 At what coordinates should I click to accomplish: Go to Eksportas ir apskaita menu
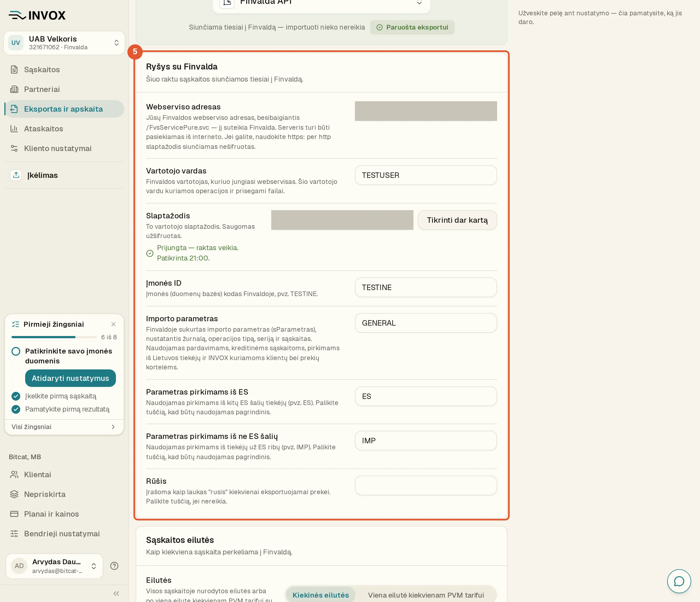click(65, 109)
